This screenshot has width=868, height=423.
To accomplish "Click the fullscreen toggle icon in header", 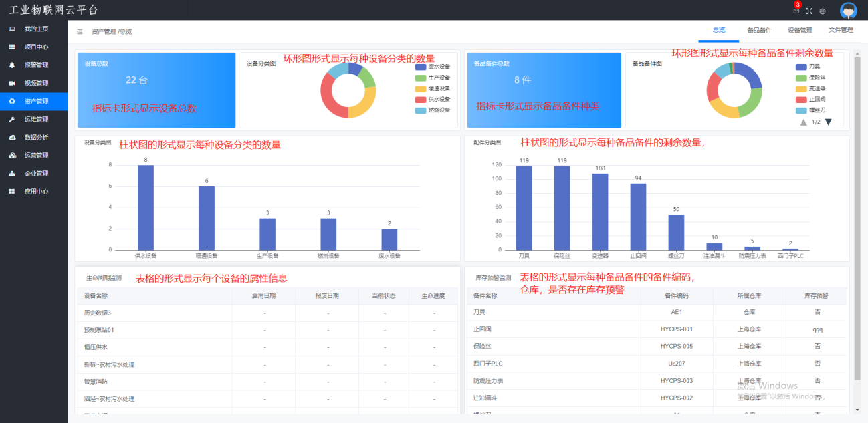I will tap(809, 11).
